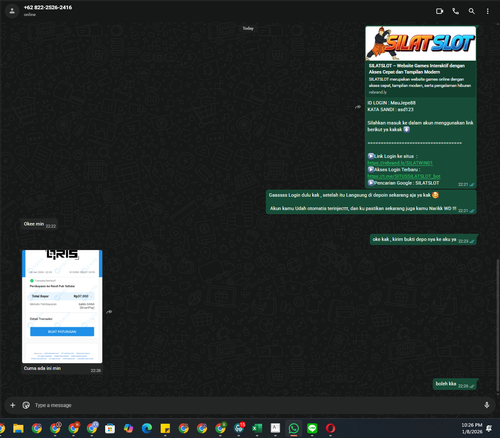This screenshot has height=438, width=500.
Task: Click the SILATSLOT preview title text
Action: pyautogui.click(x=417, y=69)
